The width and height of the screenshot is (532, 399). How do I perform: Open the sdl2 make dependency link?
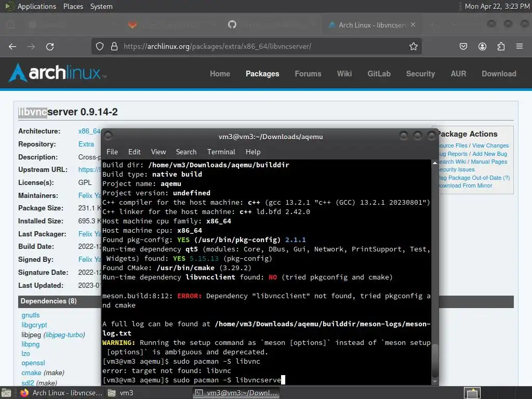28,383
